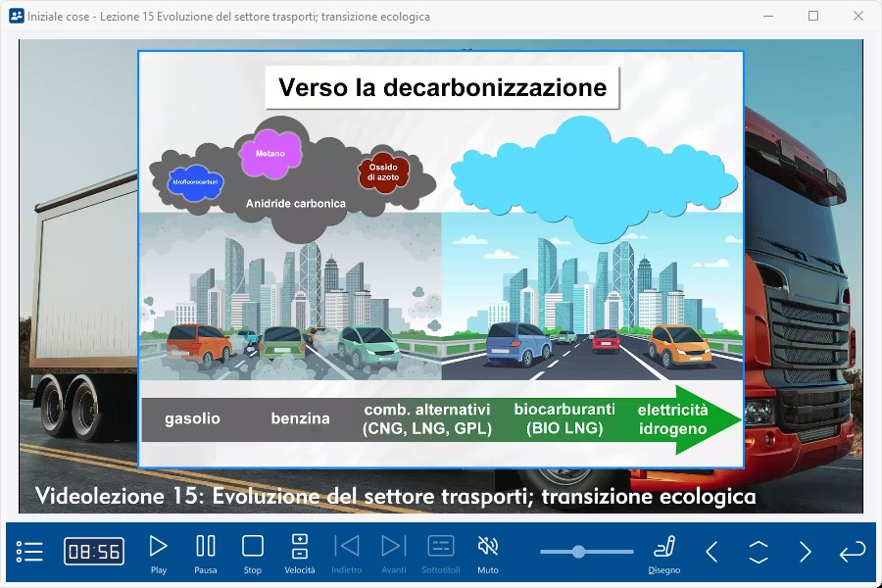
Task: Click the Indietro skip-back button
Action: coord(347,552)
